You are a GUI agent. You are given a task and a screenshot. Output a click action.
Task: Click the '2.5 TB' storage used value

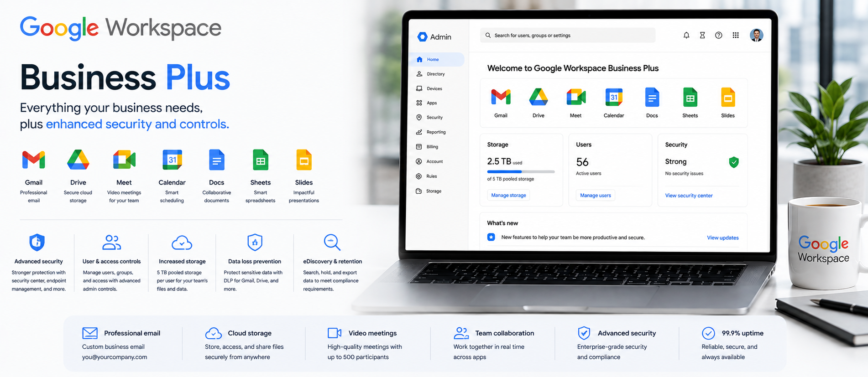coord(499,161)
